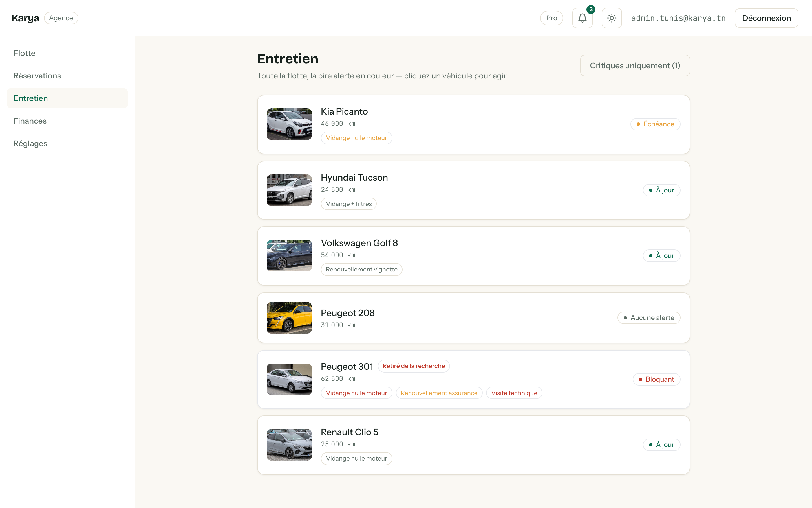Click Visite technique tag
Image resolution: width=812 pixels, height=508 pixels.
514,393
